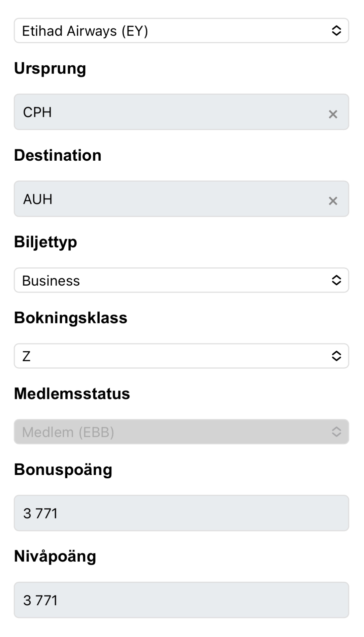Clear the AUH destination value

click(x=333, y=201)
